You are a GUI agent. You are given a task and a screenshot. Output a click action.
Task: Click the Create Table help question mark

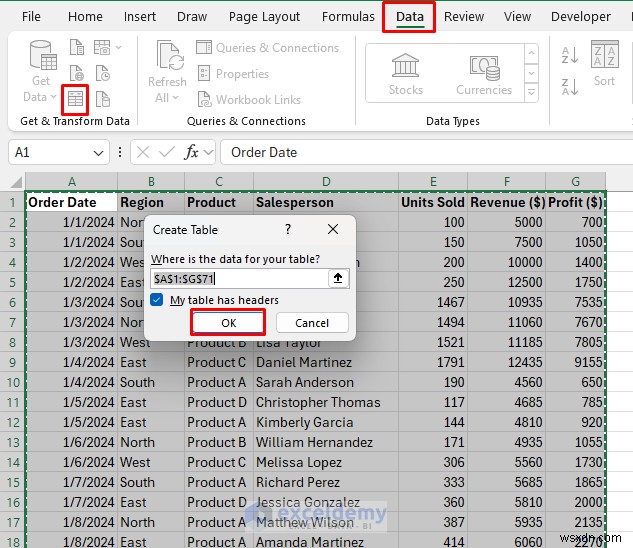(288, 229)
